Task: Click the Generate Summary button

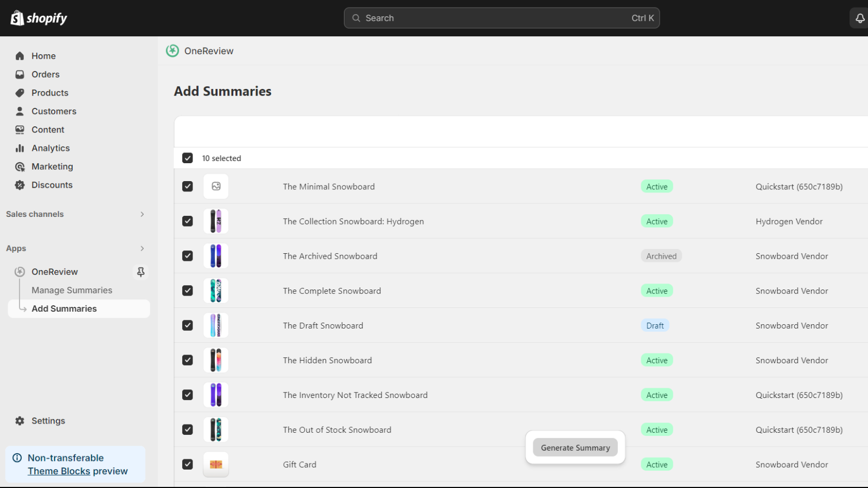Action: click(x=575, y=448)
